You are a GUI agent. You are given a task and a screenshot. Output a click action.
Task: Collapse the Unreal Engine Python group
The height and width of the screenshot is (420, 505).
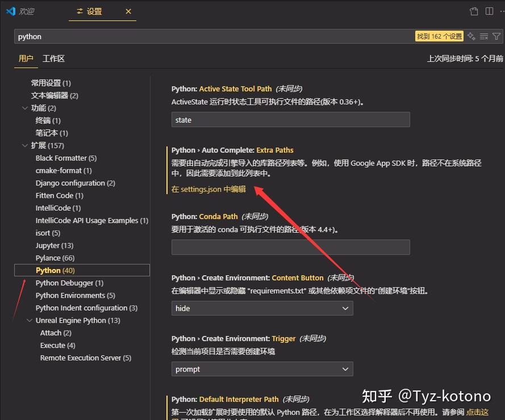coord(30,320)
